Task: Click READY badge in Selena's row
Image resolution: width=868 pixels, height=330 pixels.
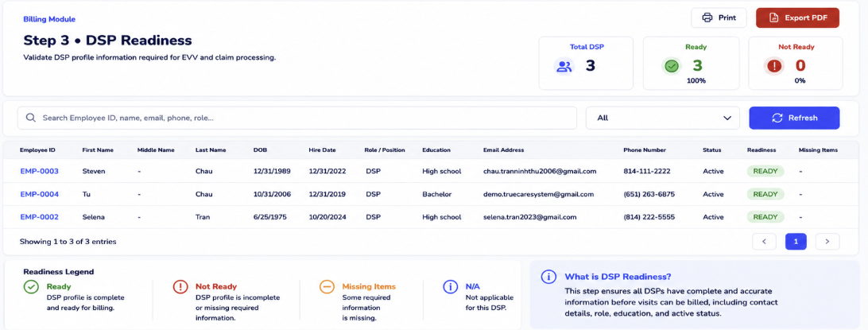Action: pyautogui.click(x=765, y=217)
